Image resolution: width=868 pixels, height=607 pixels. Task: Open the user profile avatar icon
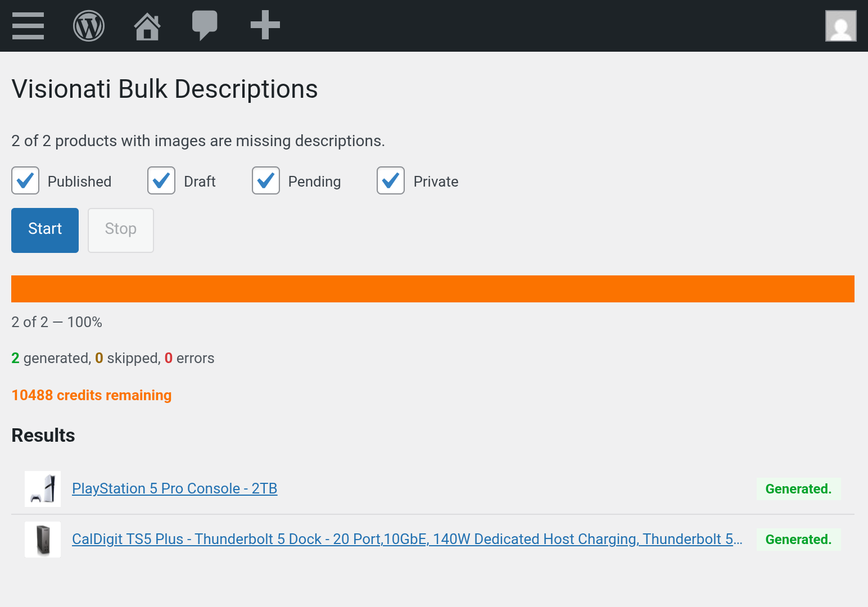click(840, 25)
